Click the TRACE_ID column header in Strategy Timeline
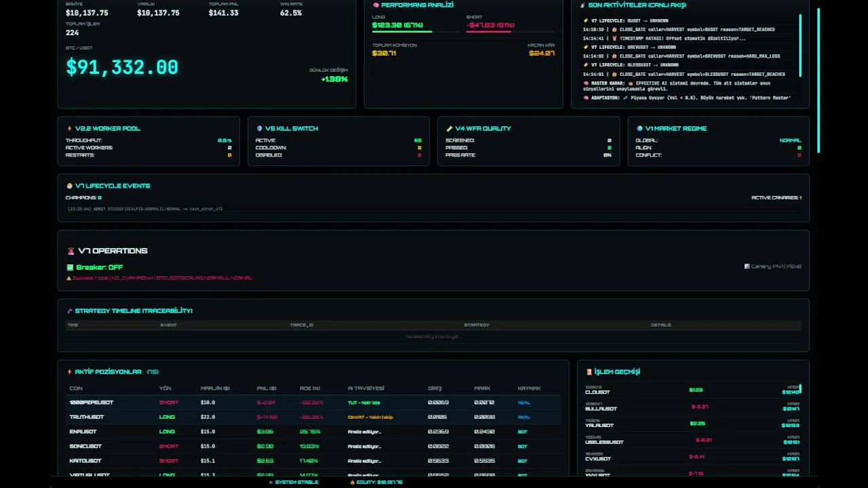 [302, 325]
